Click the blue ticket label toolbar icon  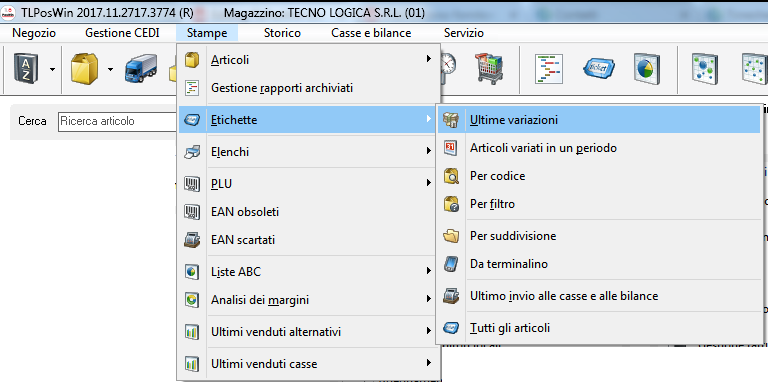coord(599,69)
